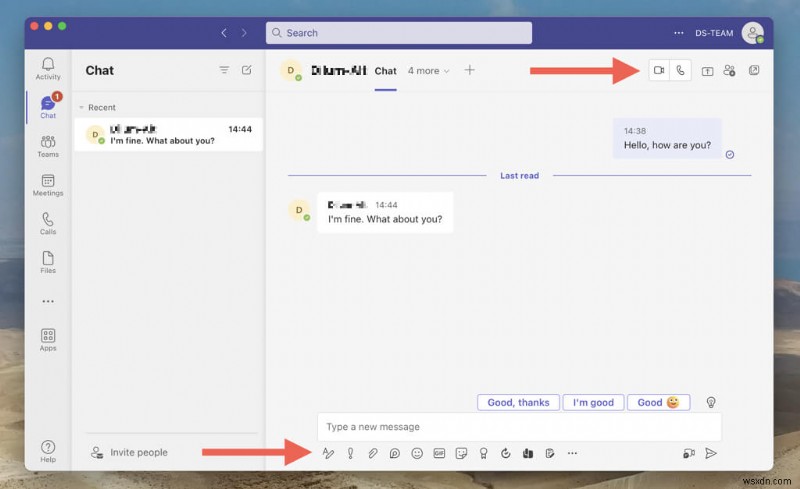Screen dimensions: 800x489
Task: Click the sent message read receipt icon
Action: click(x=730, y=155)
